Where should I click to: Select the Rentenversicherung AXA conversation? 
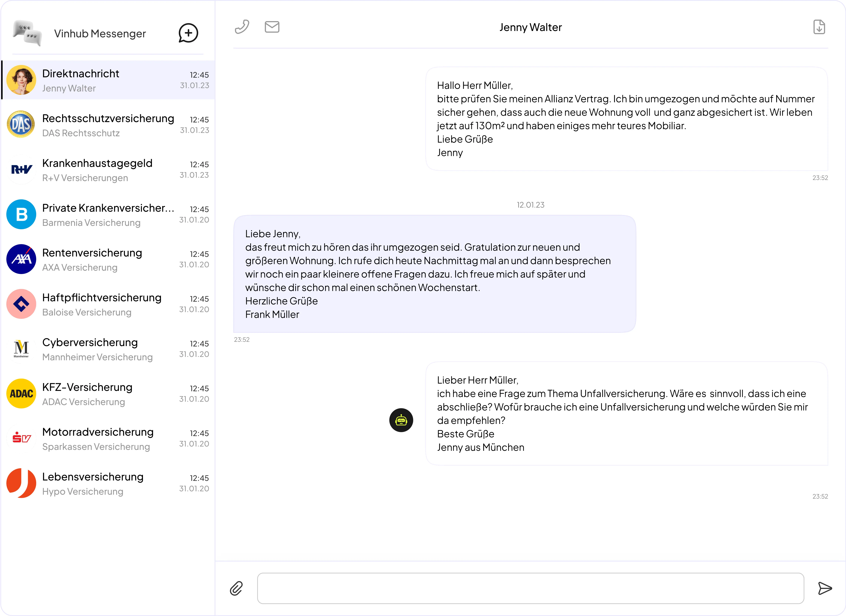(x=108, y=259)
